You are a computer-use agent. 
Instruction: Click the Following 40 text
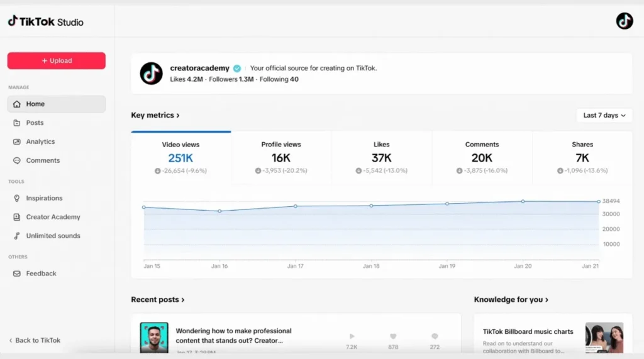click(x=279, y=79)
